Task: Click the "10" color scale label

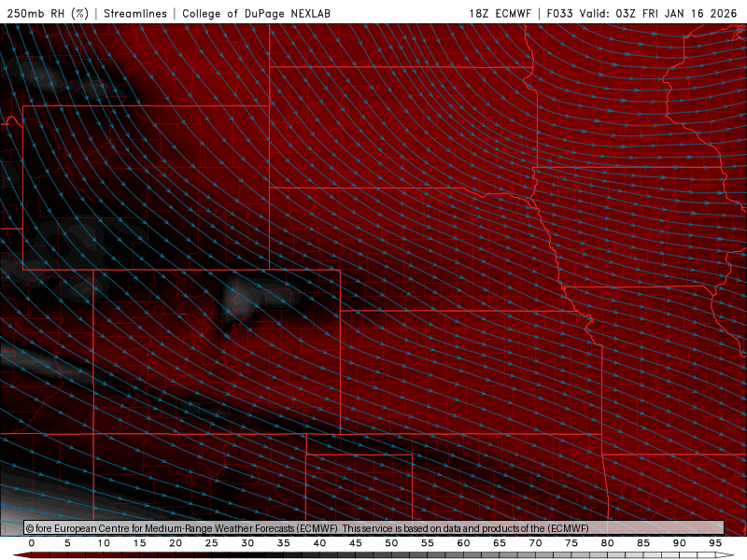Action: [104, 543]
